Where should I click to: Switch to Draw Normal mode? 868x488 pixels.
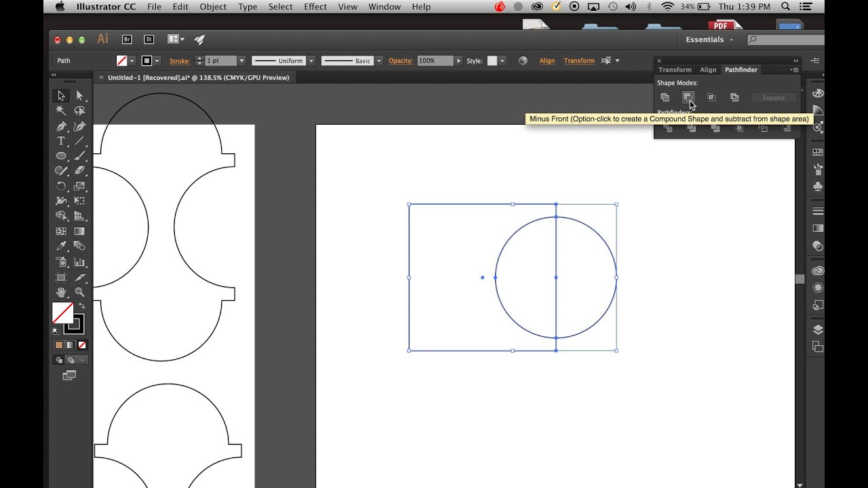pos(59,360)
